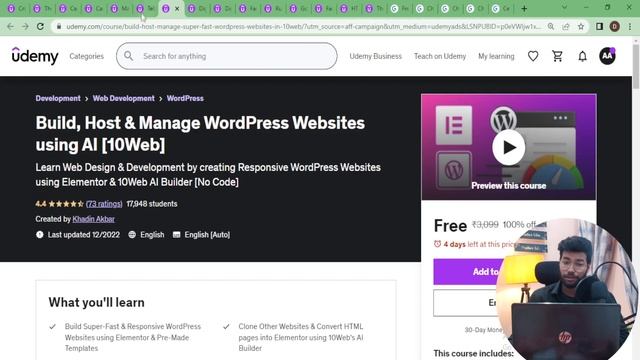Click the 'Free' price text
Screen dimensions: 640x360
click(450, 226)
